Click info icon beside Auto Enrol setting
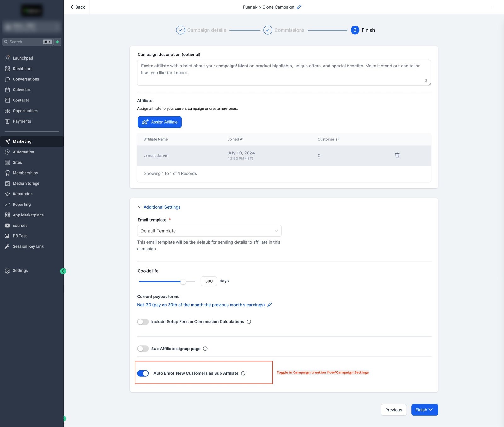The height and width of the screenshot is (427, 504). [x=243, y=373]
